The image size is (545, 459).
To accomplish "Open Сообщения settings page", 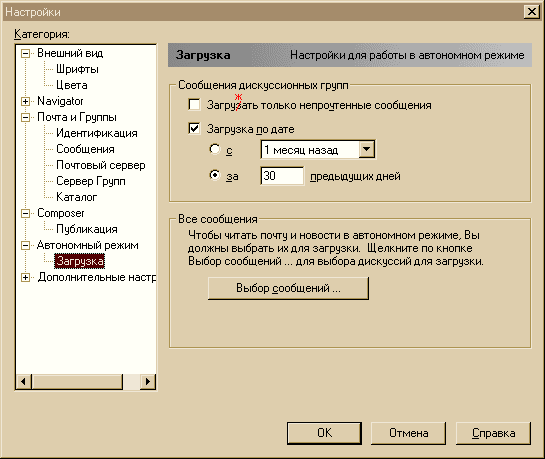I will [85, 149].
